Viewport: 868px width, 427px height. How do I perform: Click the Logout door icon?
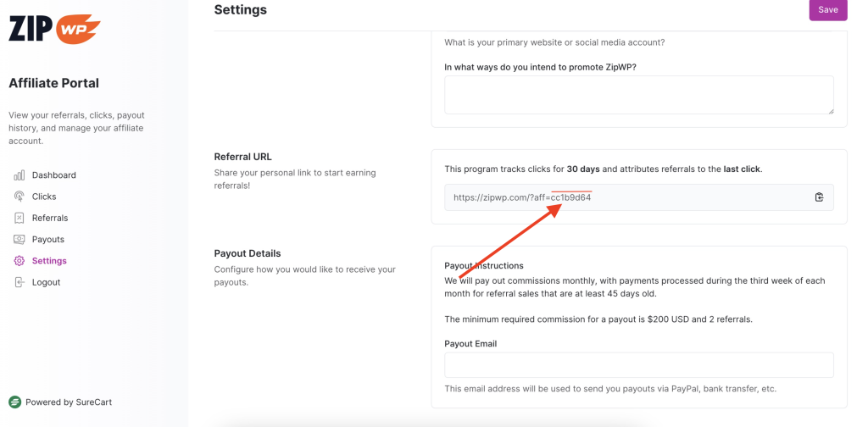19,282
